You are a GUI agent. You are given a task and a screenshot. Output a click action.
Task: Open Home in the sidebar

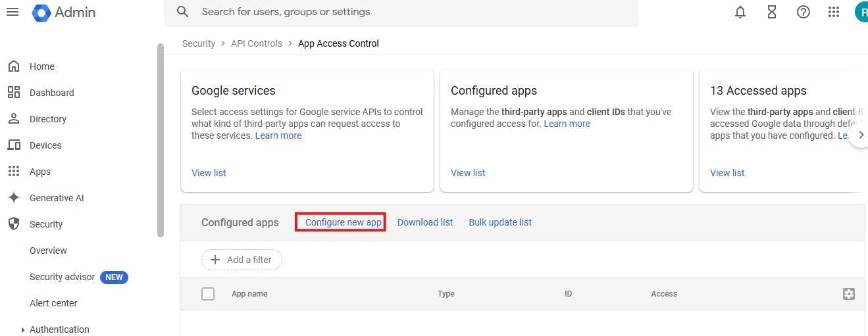point(42,66)
